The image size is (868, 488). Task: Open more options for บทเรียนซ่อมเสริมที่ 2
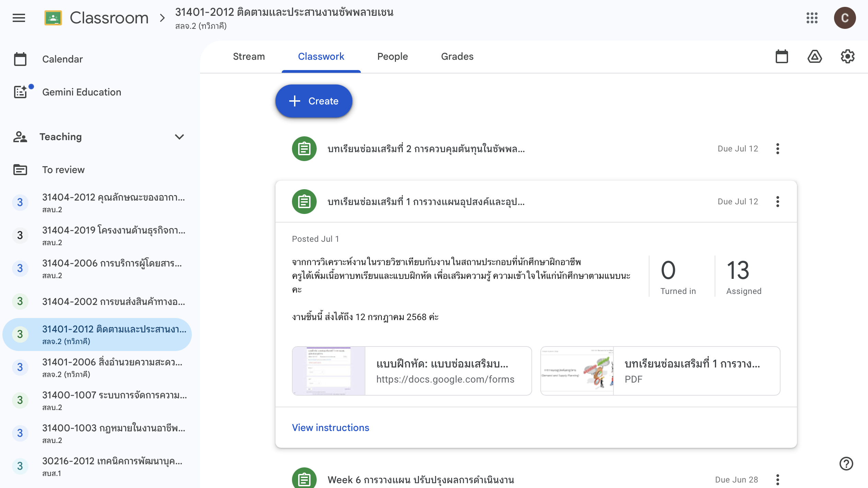pyautogui.click(x=778, y=149)
